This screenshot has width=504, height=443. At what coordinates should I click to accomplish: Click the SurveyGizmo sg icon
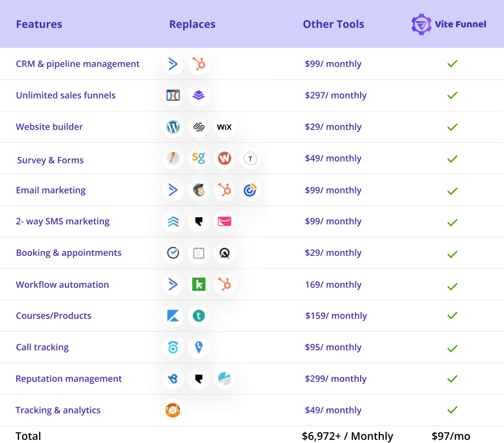point(199,158)
